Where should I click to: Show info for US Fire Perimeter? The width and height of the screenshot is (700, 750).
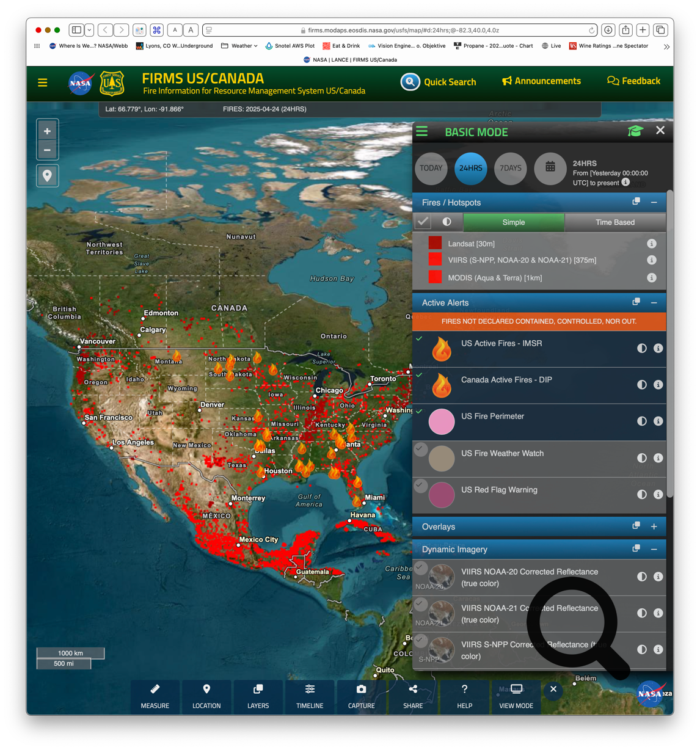click(x=658, y=421)
